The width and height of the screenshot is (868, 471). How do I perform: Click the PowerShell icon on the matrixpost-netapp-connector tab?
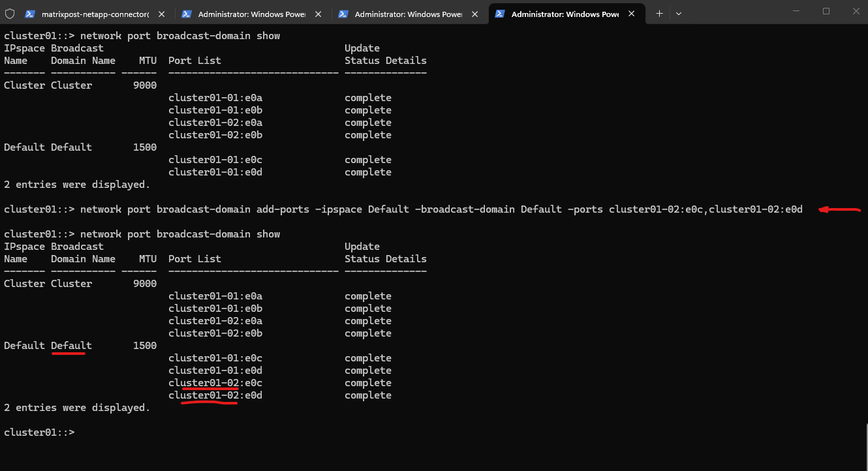click(x=30, y=14)
